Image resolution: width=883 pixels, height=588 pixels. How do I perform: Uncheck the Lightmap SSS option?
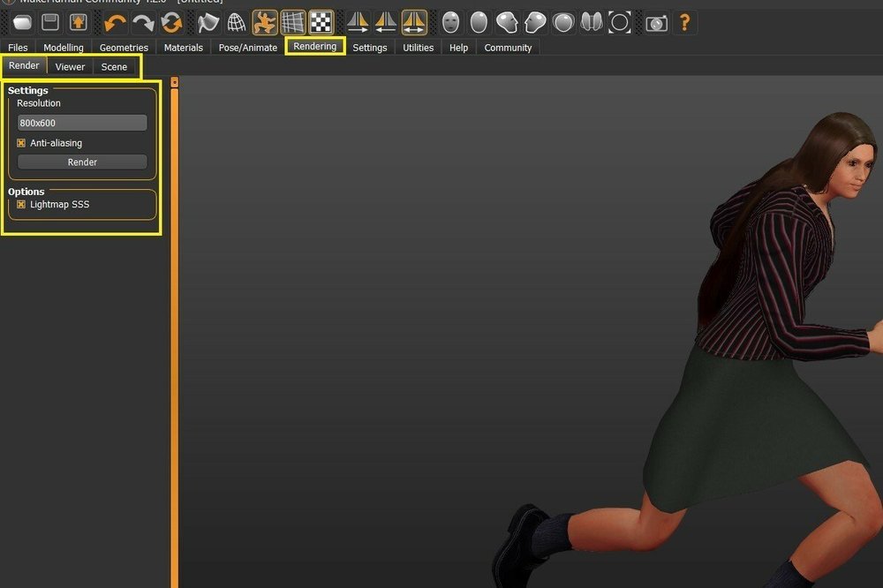point(21,204)
